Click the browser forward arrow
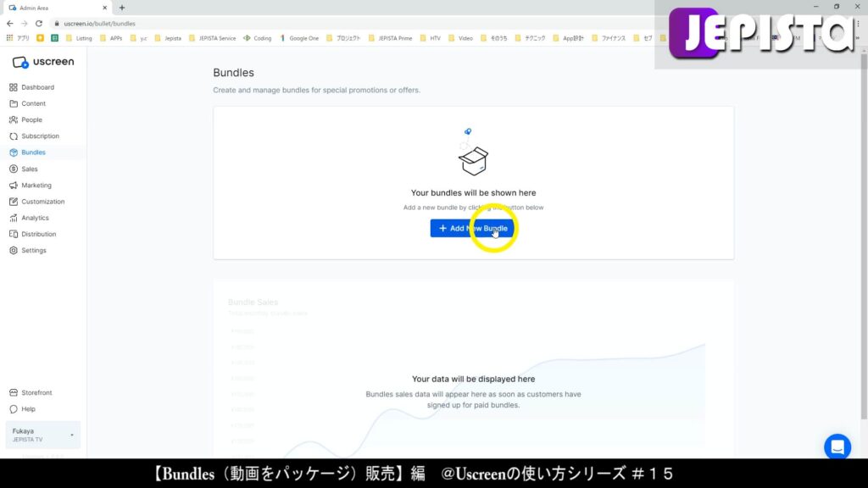 25,24
